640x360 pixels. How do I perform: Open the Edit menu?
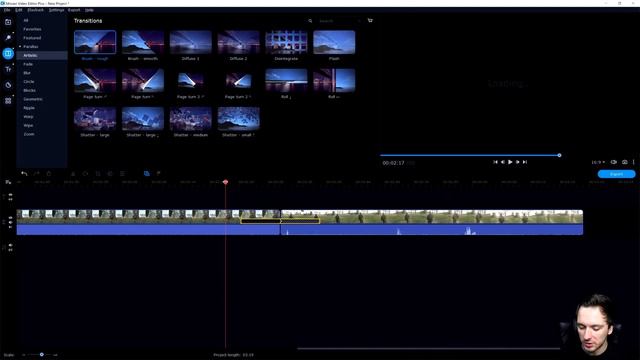tap(19, 10)
